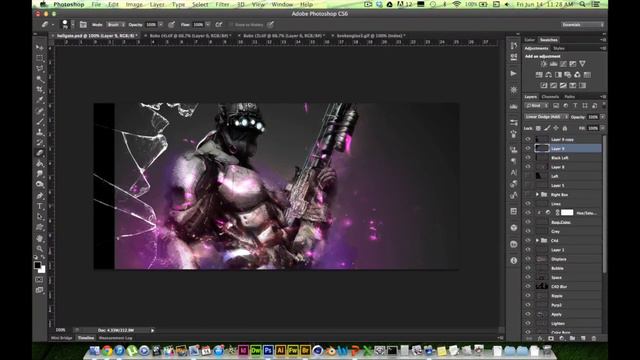Hide the selected Layer 9 layer
640x360 pixels.
click(528, 149)
